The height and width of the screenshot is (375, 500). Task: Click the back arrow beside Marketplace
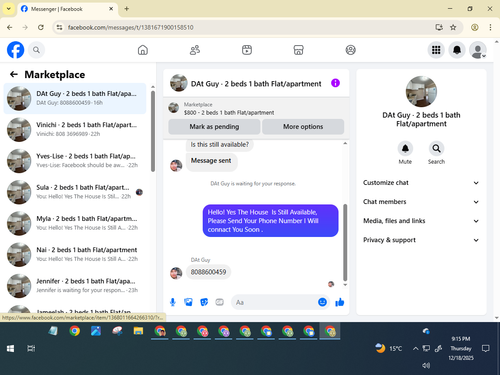point(14,74)
